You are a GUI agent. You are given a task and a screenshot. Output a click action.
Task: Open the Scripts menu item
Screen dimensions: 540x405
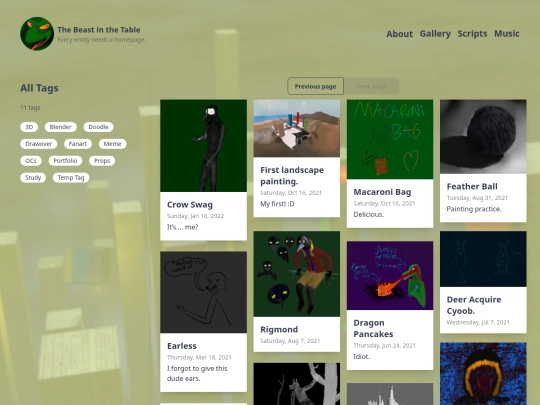coord(472,34)
